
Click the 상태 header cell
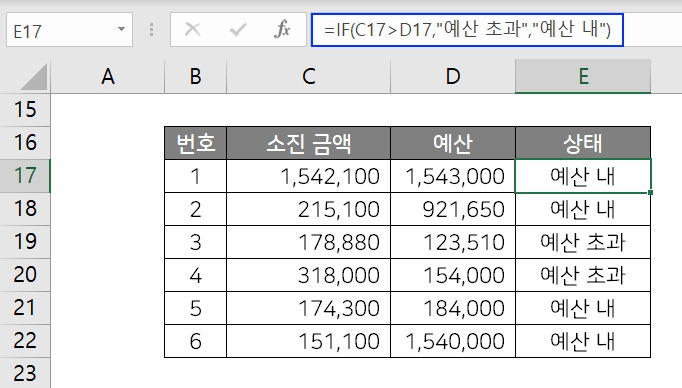(583, 143)
